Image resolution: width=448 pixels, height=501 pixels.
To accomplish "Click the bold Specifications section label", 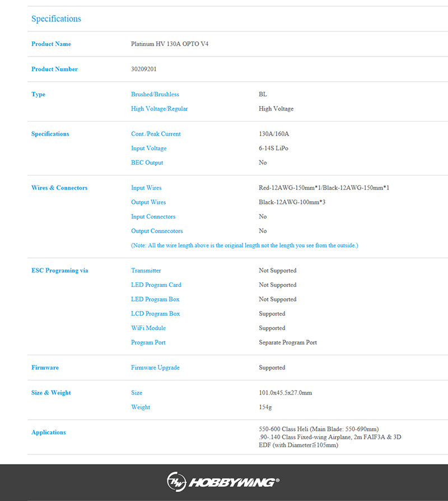I will pyautogui.click(x=50, y=134).
